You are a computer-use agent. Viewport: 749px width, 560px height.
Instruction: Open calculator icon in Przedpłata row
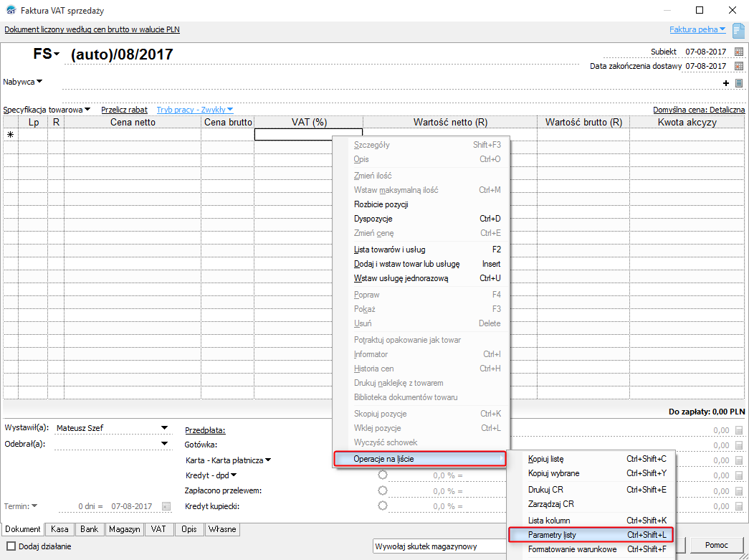click(739, 430)
